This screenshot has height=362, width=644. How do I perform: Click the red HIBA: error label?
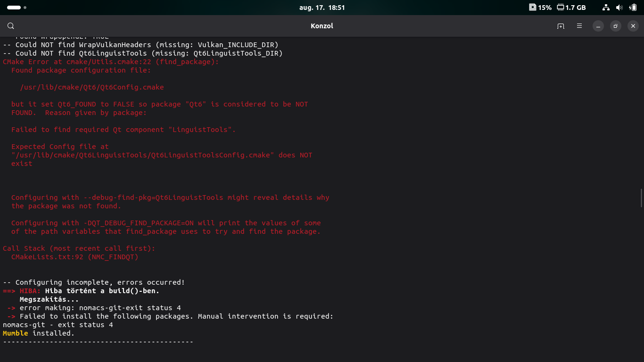(x=30, y=291)
